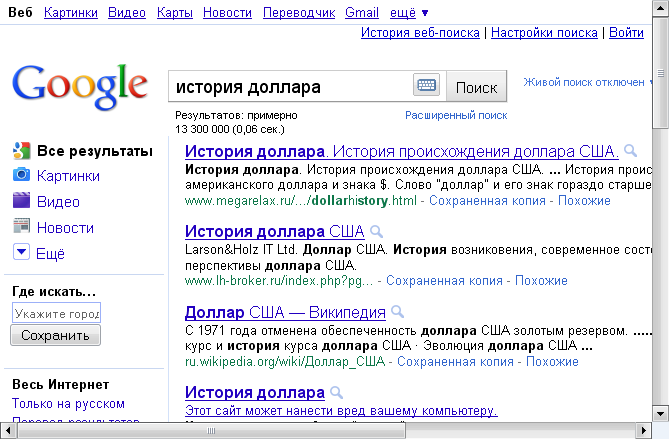Click into the search field with история доллара
The width and height of the screenshot is (669, 439).
pyautogui.click(x=291, y=87)
